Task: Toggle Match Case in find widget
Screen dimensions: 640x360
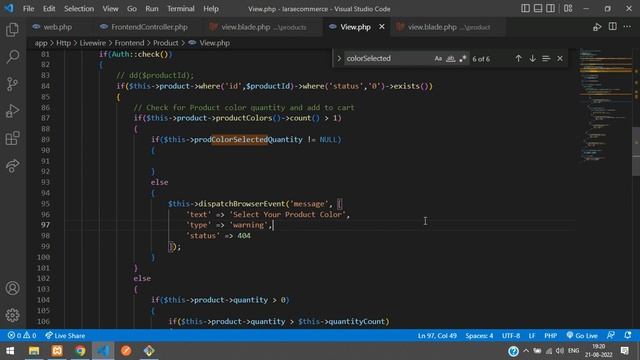Action: pos(438,59)
